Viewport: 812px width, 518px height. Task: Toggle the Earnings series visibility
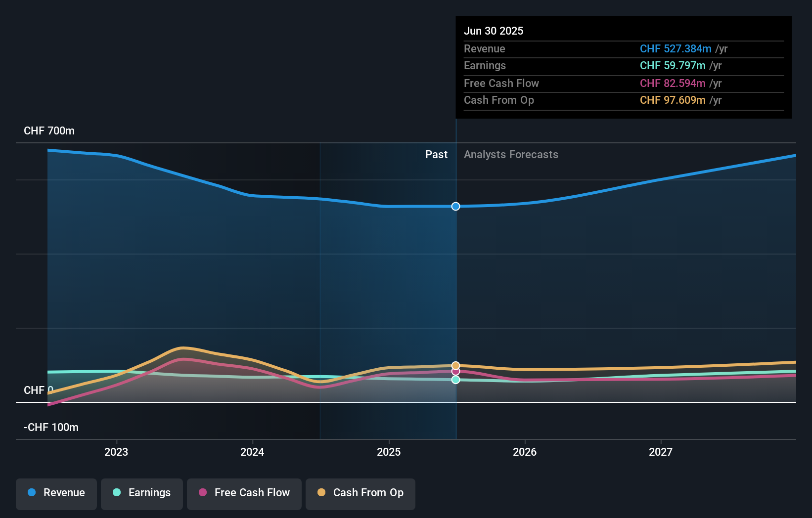(141, 493)
